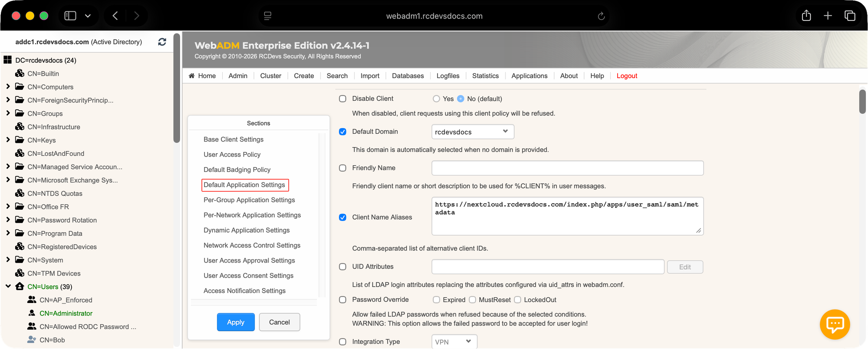
Task: Open the Applications menu
Action: (x=529, y=76)
